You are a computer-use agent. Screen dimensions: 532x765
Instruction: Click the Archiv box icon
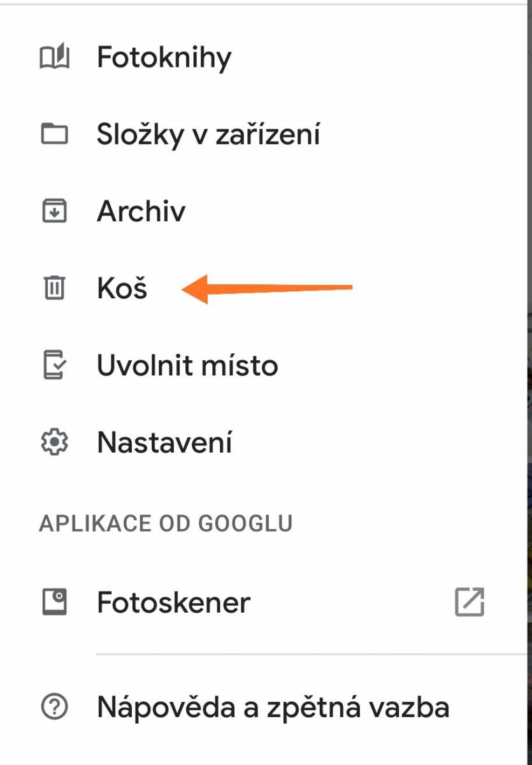click(54, 211)
